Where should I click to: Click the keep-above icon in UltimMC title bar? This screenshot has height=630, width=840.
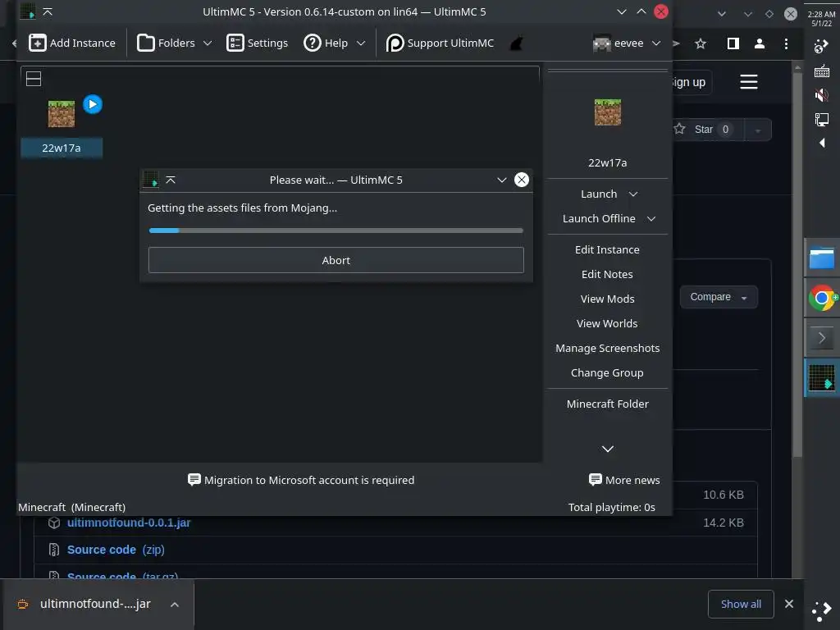pyautogui.click(x=47, y=11)
